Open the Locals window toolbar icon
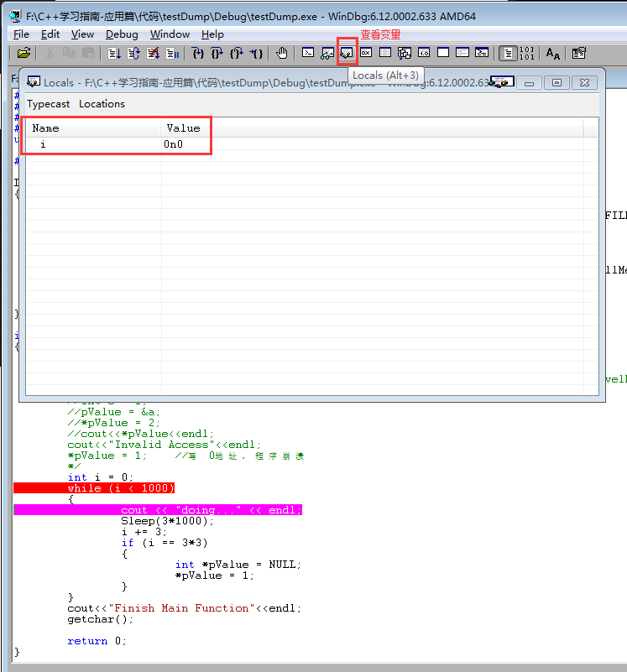This screenshot has width=627, height=672. pyautogui.click(x=347, y=53)
